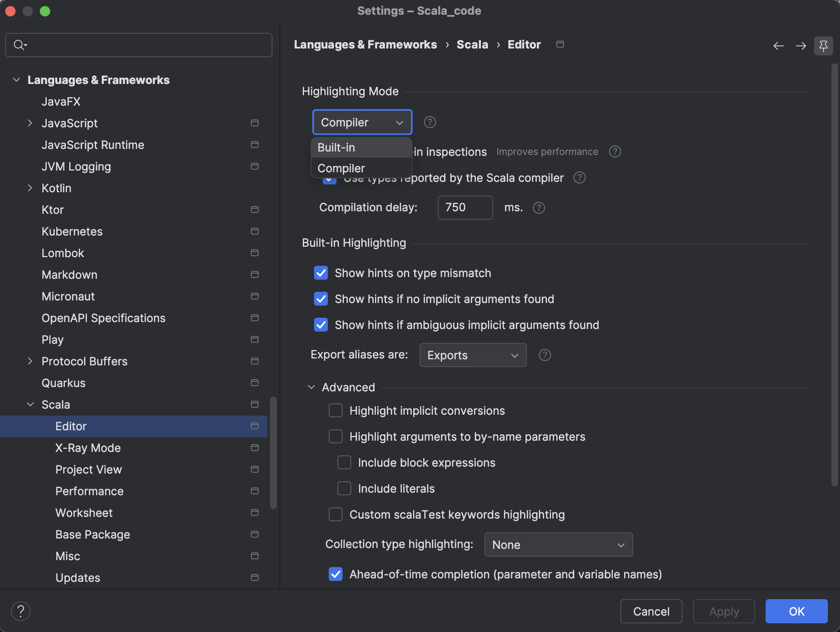Click project icon on Micronaut row
The image size is (840, 632).
[x=255, y=296]
